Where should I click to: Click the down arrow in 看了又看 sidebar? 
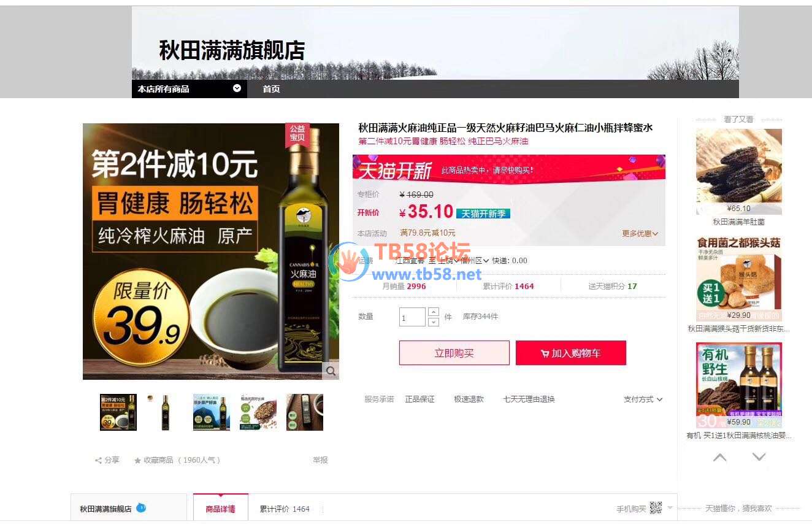759,457
